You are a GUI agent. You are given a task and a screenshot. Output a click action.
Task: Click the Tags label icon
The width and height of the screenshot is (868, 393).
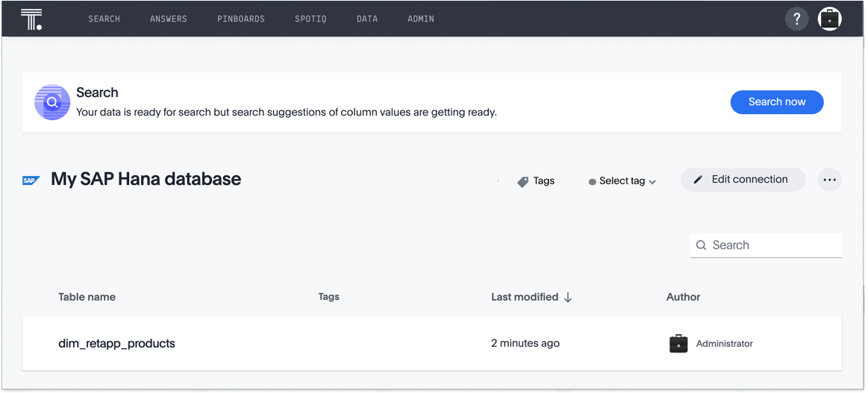pos(522,181)
